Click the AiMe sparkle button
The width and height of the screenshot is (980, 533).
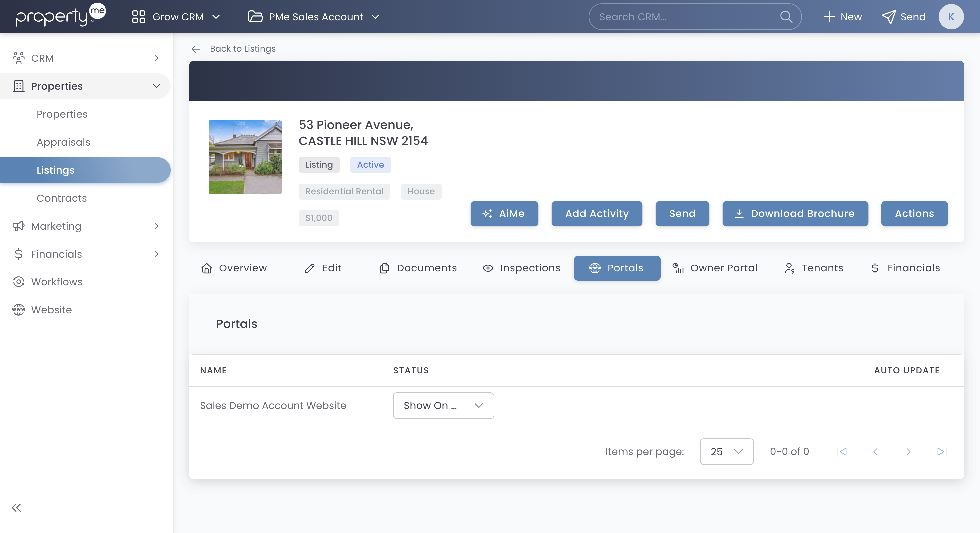[504, 213]
